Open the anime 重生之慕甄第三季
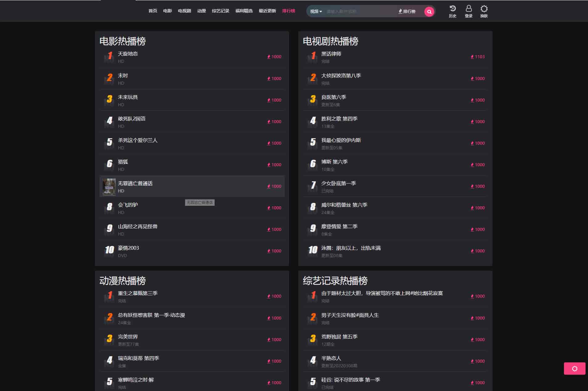Image resolution: width=588 pixels, height=391 pixels. [138, 293]
